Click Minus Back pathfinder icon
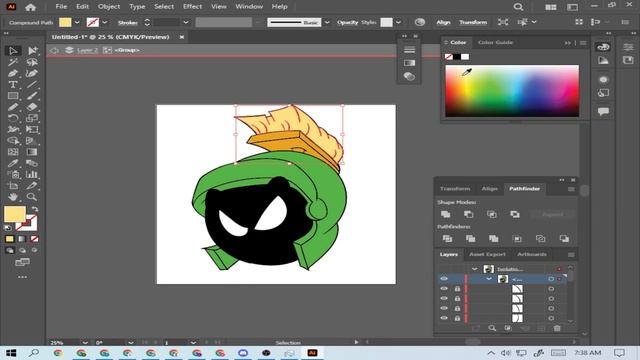Screen dimensions: 640x360 pos(564,239)
